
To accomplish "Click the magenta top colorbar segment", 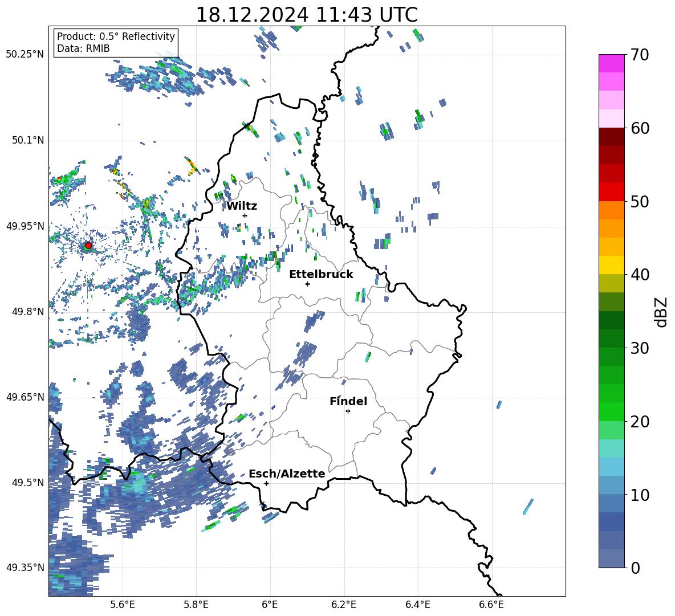I will pyautogui.click(x=612, y=63).
